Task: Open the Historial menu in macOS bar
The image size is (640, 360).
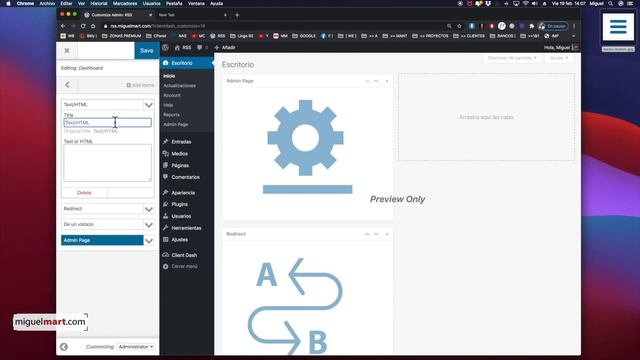Action: [98, 3]
